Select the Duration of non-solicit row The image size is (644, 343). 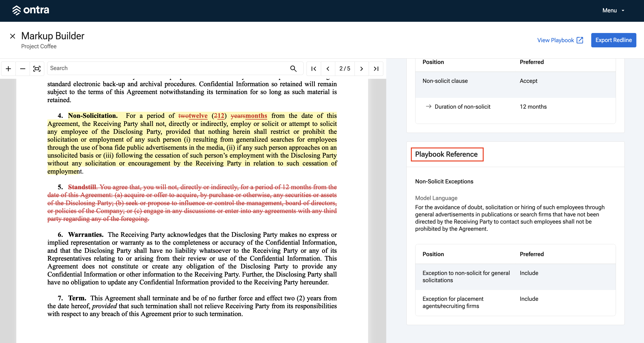pos(515,107)
